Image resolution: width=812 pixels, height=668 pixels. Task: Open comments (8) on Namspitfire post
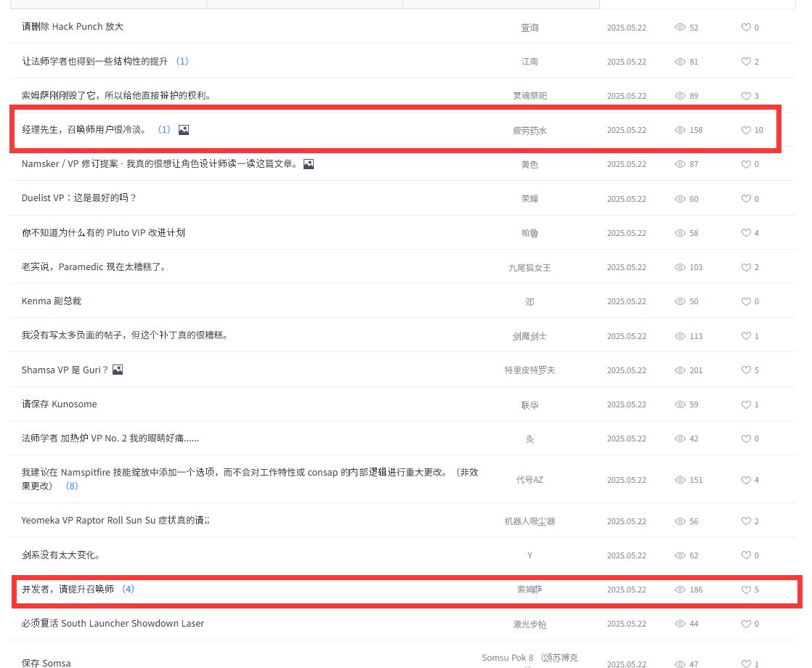(x=72, y=486)
